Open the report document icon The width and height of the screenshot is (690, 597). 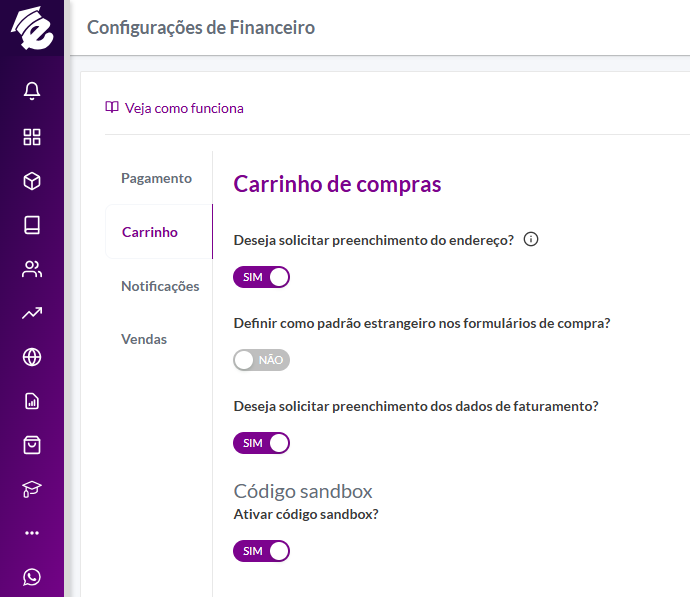pyautogui.click(x=32, y=401)
